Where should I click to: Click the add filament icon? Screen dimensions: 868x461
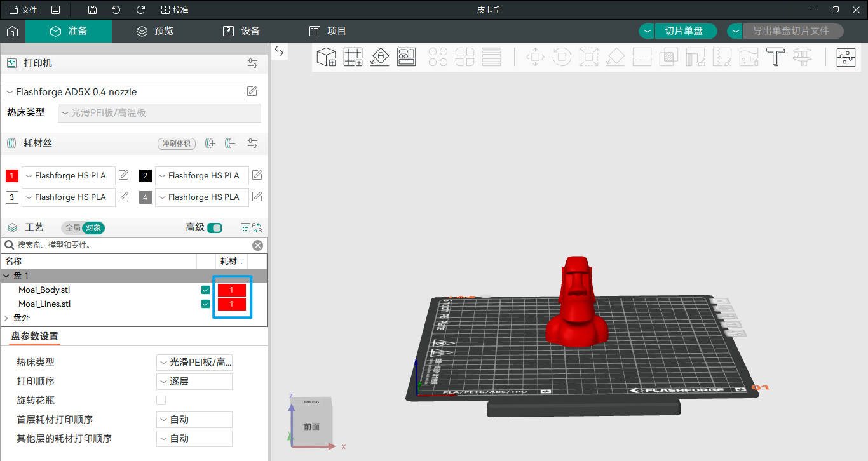(x=210, y=144)
